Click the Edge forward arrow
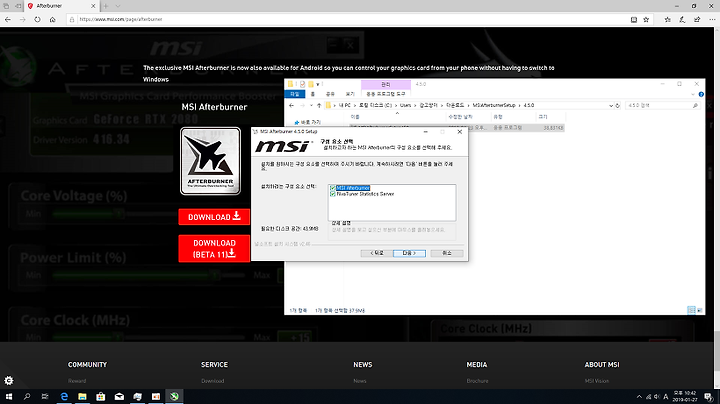 (22, 19)
